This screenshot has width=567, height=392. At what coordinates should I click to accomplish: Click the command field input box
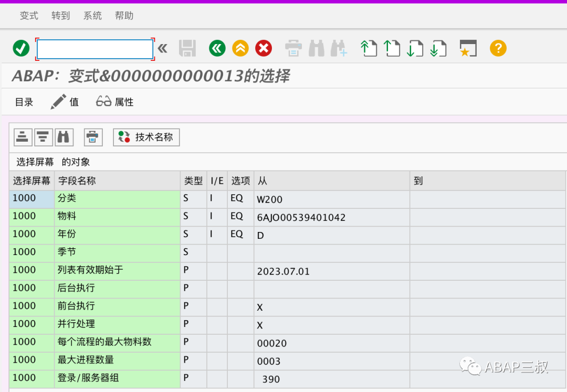click(95, 49)
